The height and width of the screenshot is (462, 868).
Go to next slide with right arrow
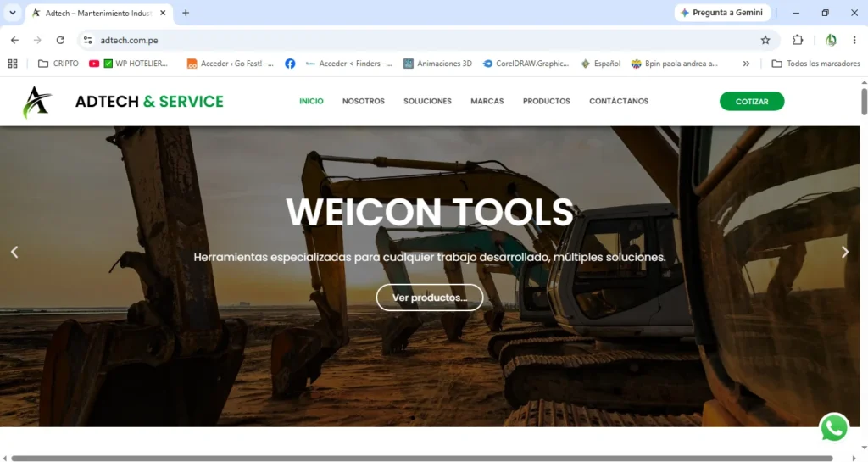(x=845, y=252)
